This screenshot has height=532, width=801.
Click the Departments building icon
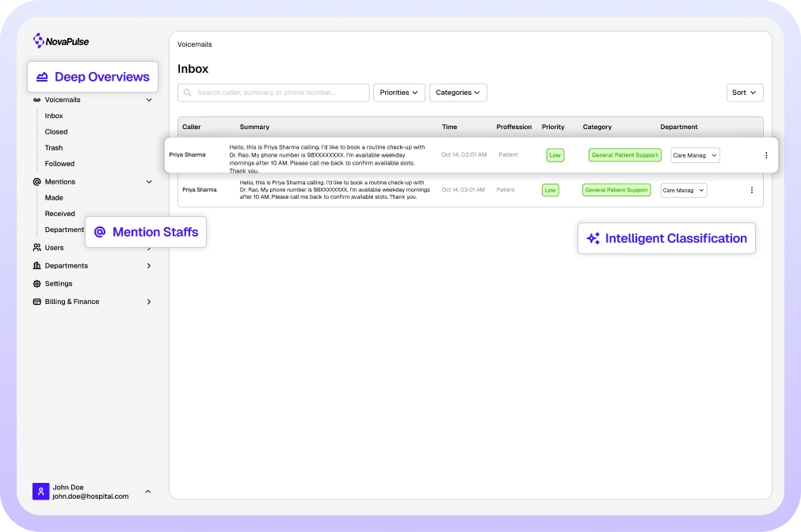click(x=36, y=266)
